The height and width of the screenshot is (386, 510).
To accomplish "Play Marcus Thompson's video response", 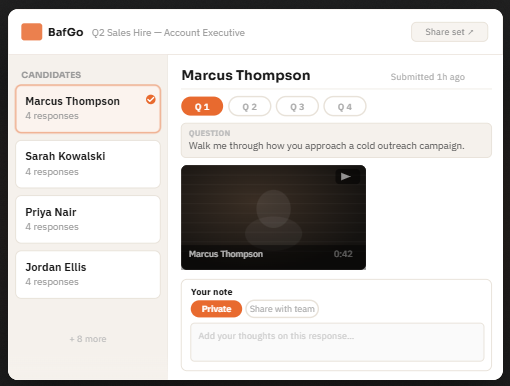I will (x=347, y=176).
